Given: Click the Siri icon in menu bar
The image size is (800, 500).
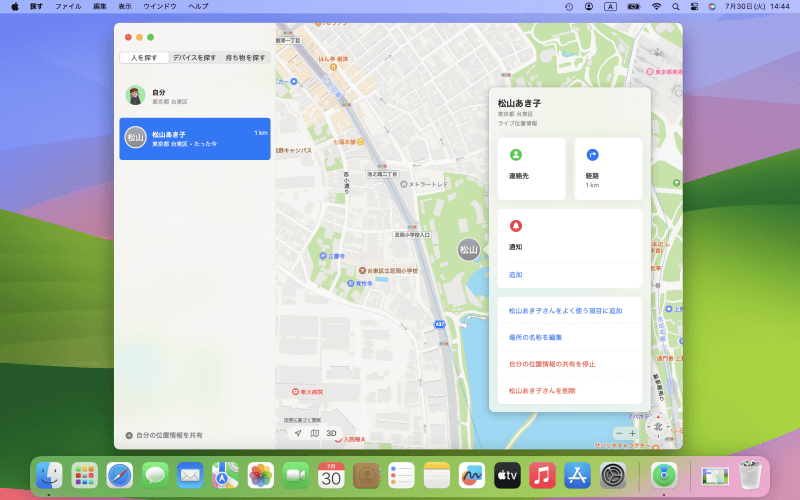Looking at the screenshot, I should click(x=712, y=7).
